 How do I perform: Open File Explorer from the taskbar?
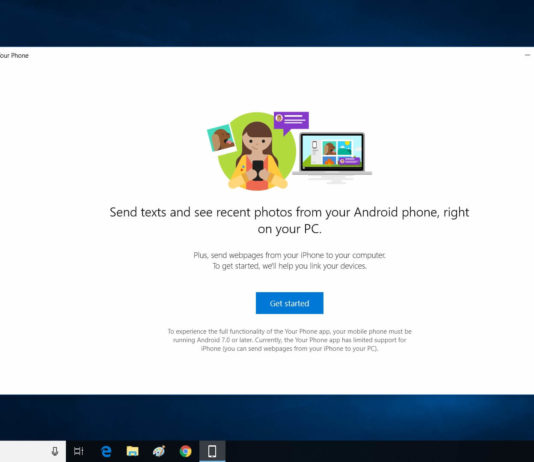132,451
